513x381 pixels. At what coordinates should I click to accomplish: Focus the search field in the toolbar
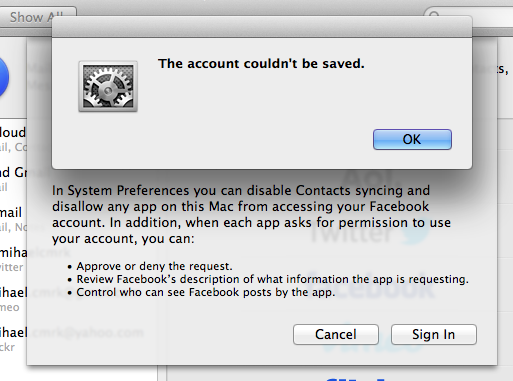pos(468,16)
